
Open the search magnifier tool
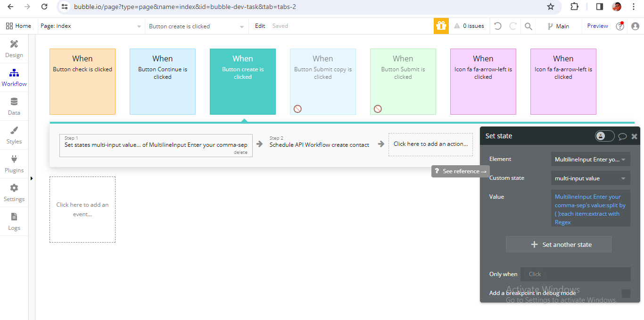pos(528,26)
